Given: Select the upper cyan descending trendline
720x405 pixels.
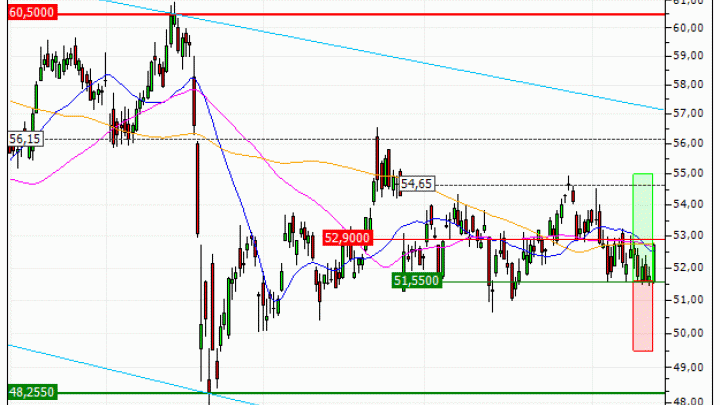Looking at the screenshot, I should 450,62.
